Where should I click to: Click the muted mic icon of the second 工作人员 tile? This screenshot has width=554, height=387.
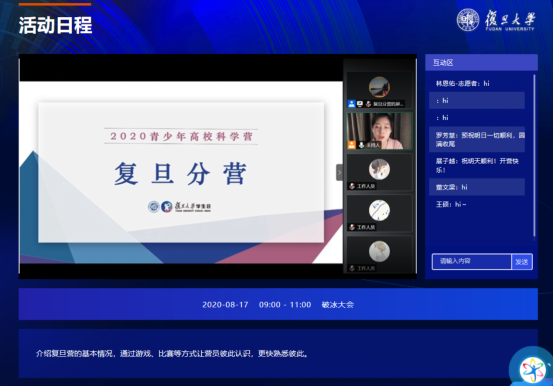click(352, 227)
